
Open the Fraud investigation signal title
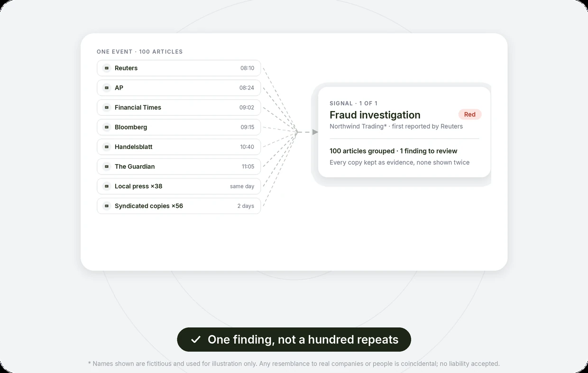pos(375,115)
